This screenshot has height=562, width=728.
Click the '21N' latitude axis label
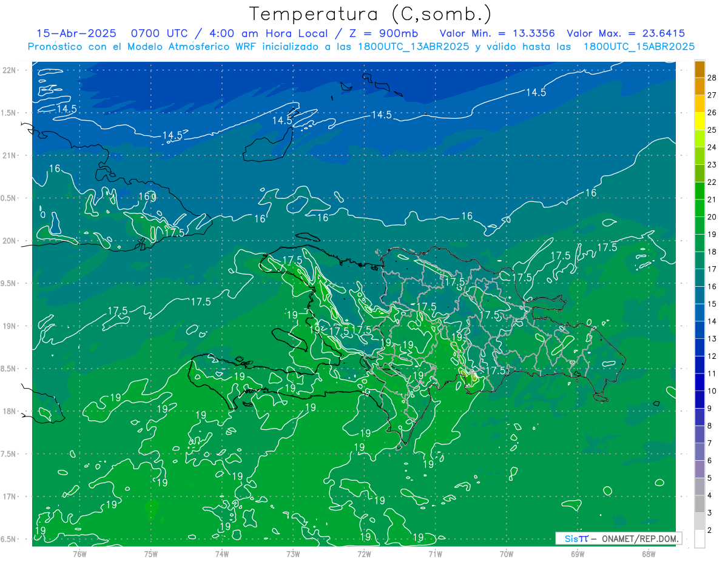(10, 155)
